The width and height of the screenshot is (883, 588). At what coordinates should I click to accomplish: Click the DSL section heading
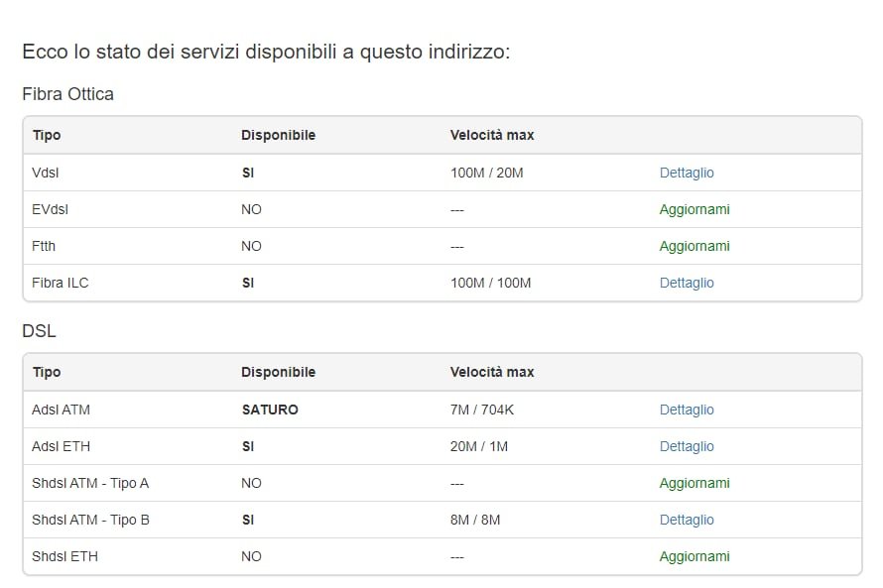pos(39,331)
